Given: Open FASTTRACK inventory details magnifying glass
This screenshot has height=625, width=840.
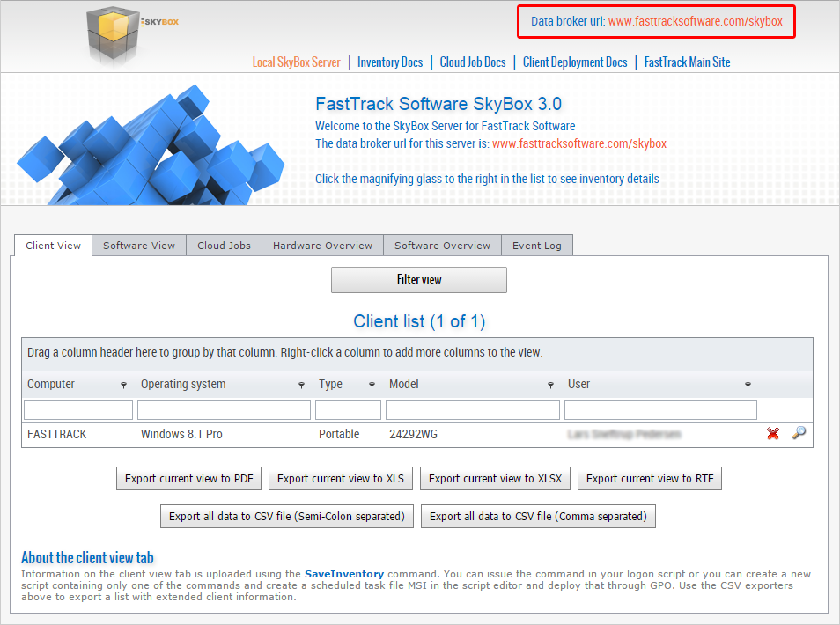Looking at the screenshot, I should pyautogui.click(x=799, y=433).
